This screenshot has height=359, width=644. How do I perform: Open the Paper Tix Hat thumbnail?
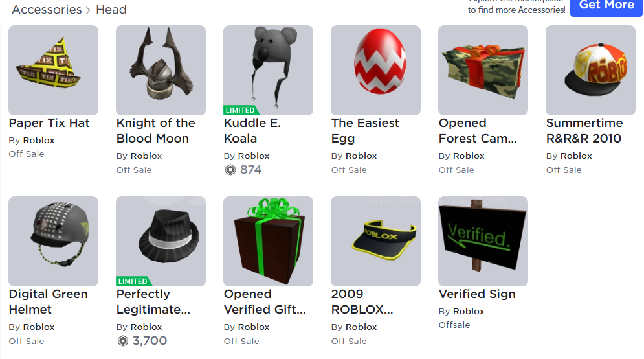(x=53, y=71)
